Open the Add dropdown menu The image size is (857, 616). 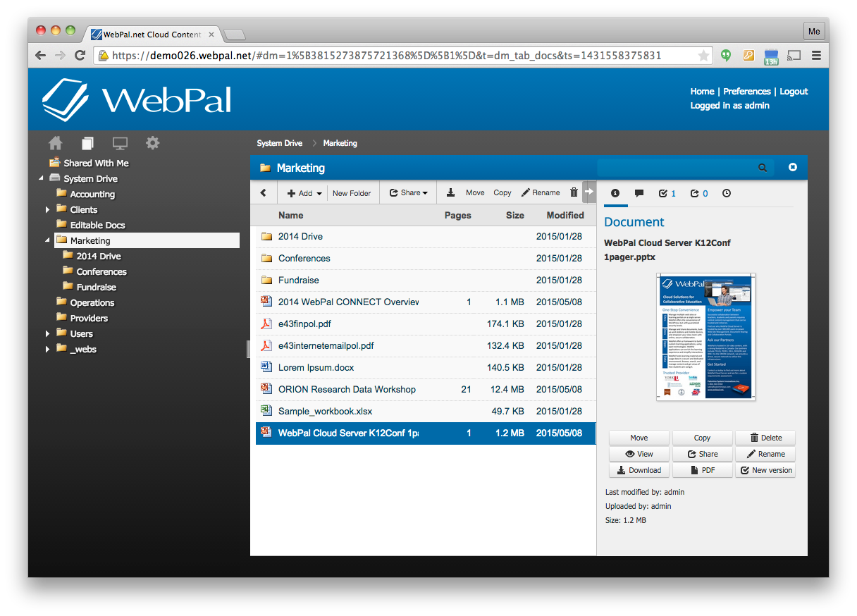304,192
